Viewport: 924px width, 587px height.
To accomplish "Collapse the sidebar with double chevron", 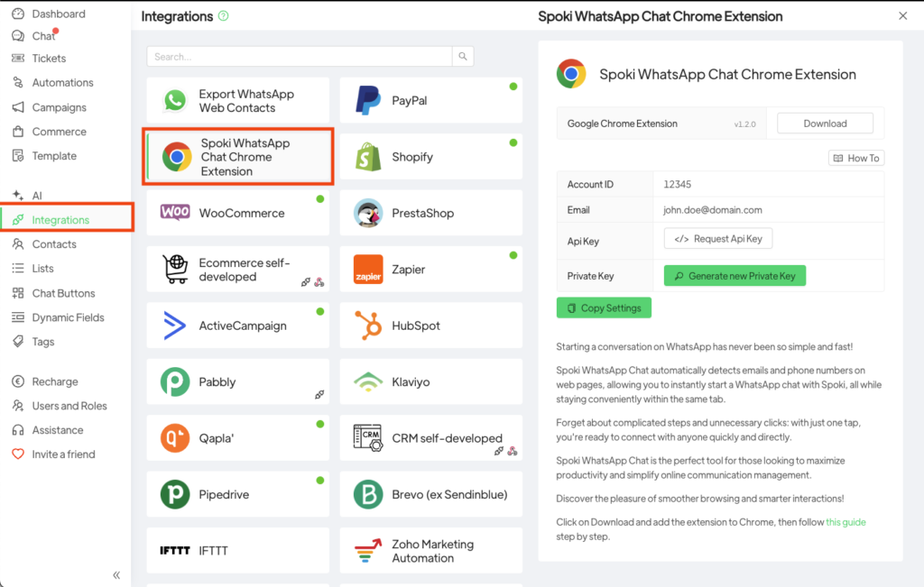I will click(116, 574).
